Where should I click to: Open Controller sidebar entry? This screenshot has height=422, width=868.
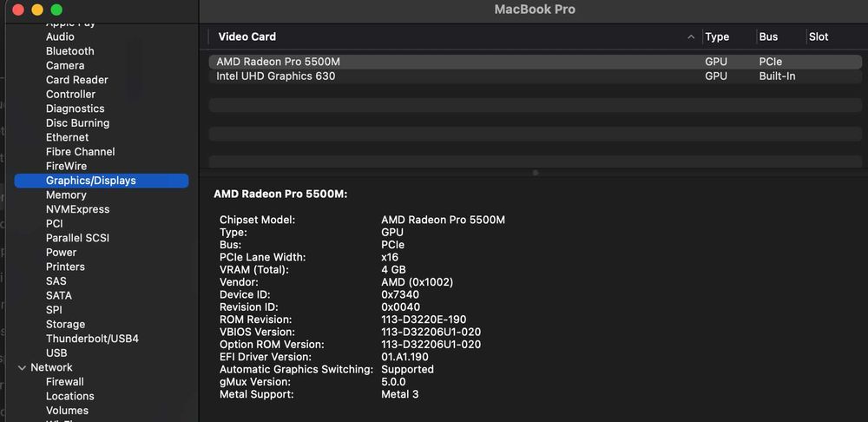point(71,94)
